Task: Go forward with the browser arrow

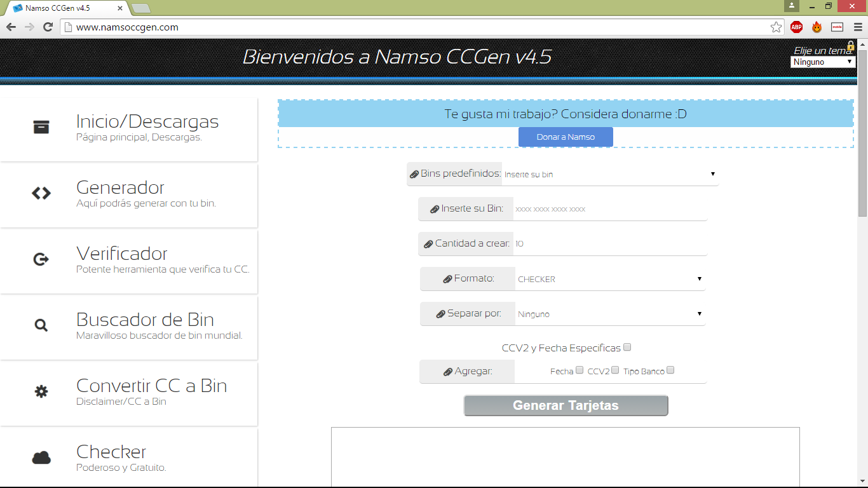Action: tap(29, 27)
